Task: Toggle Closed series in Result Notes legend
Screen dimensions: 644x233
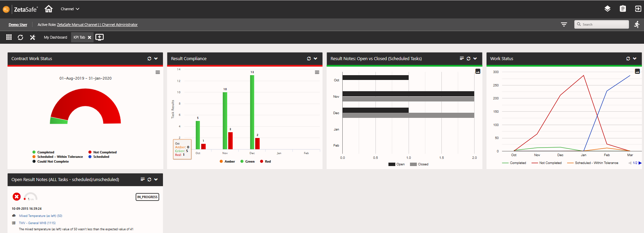Action: (419, 164)
